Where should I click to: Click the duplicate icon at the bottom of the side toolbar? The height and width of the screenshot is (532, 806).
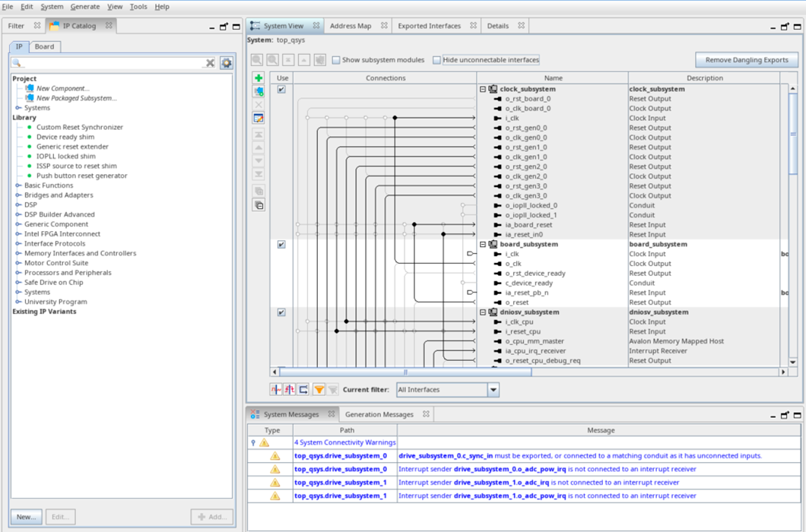click(259, 205)
